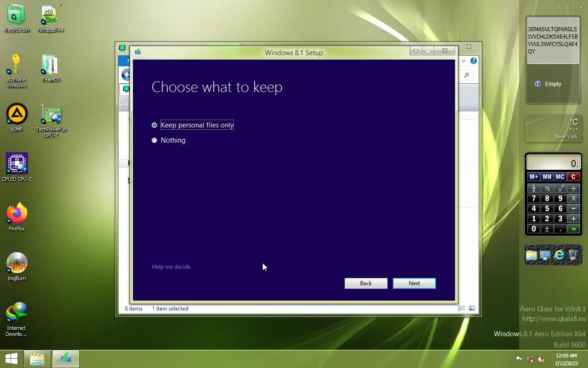
Task: Click calculator MC memory clear key
Action: [560, 177]
